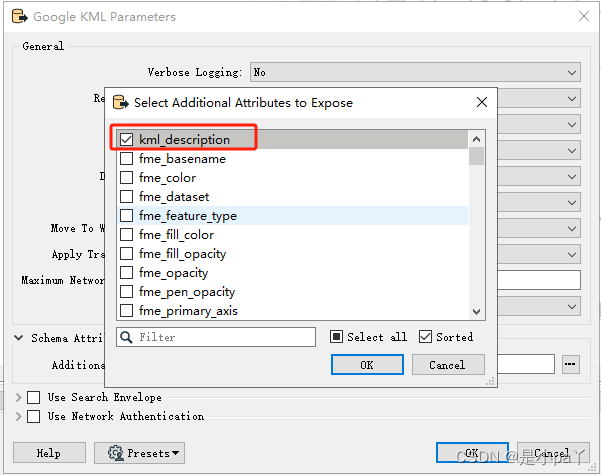Check the fme_color attribute checkbox
This screenshot has height=475, width=601.
pos(126,178)
